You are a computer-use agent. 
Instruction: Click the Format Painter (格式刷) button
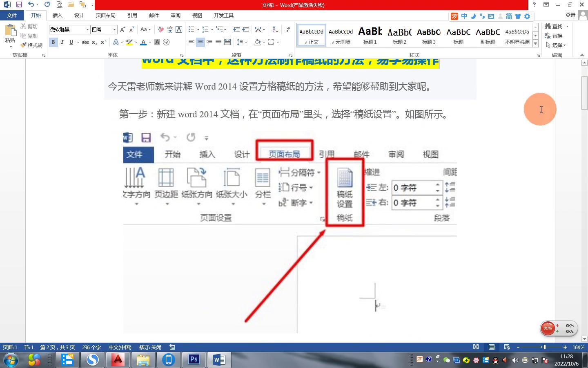click(32, 45)
